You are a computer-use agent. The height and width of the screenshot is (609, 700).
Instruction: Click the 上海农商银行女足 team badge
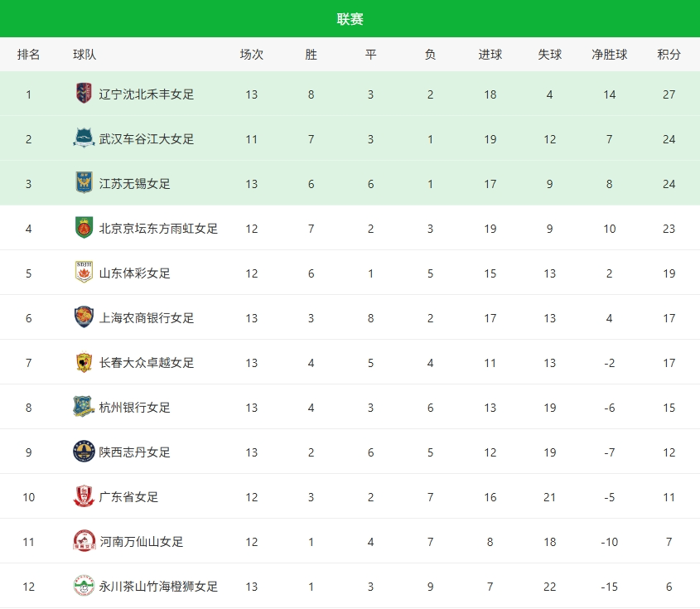coord(84,317)
